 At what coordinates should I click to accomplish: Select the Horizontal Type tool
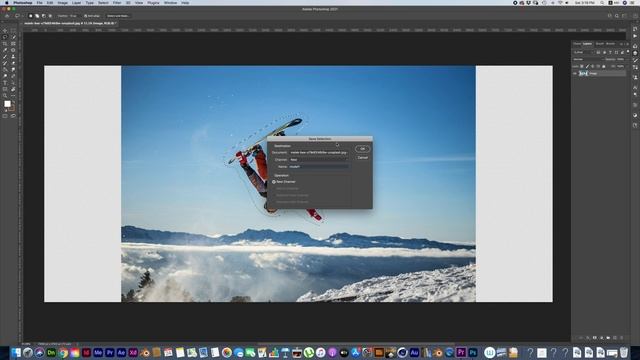5,83
